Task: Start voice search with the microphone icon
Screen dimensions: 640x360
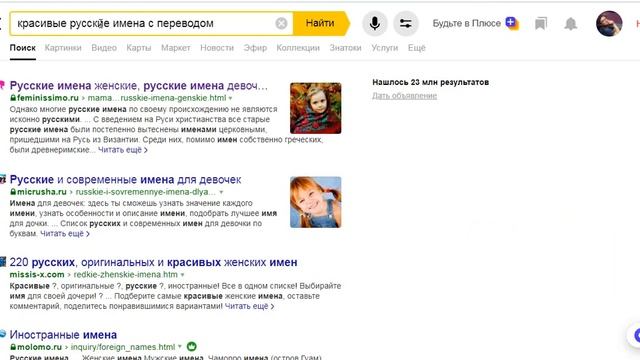Action: (x=374, y=23)
